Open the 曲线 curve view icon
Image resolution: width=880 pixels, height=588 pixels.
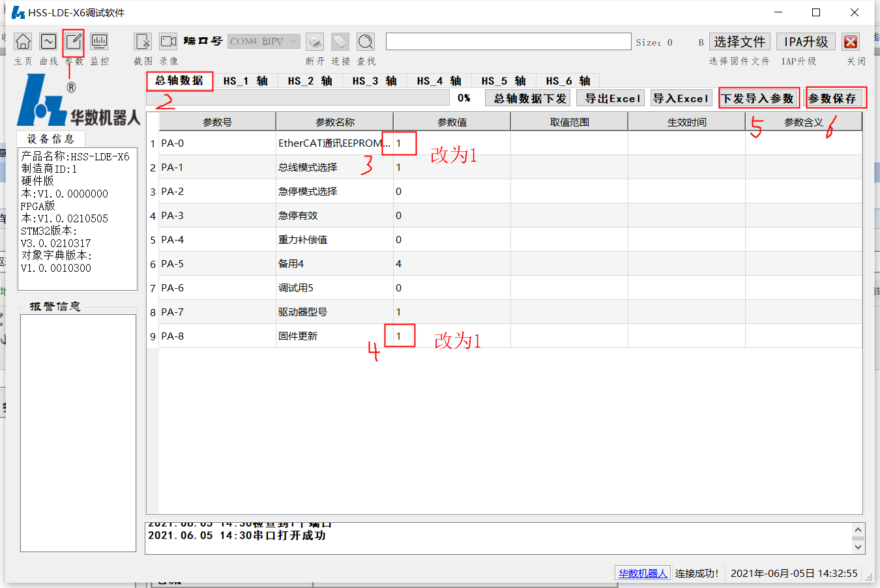click(48, 42)
